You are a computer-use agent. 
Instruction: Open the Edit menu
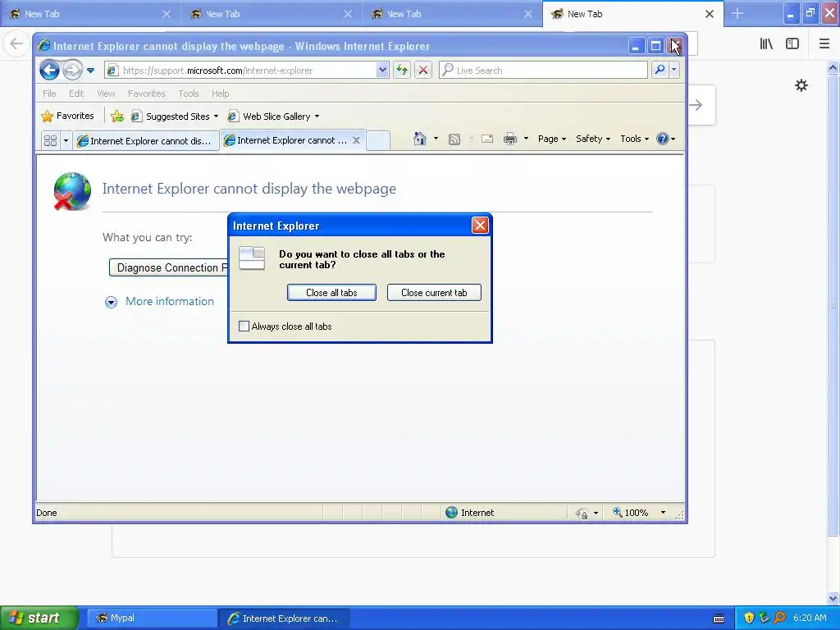point(76,94)
